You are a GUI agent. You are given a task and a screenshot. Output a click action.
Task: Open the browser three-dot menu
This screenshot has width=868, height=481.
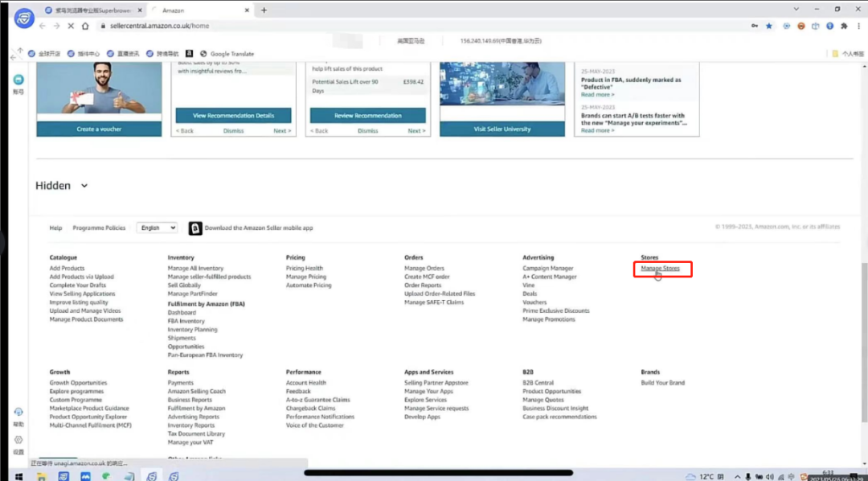[858, 26]
